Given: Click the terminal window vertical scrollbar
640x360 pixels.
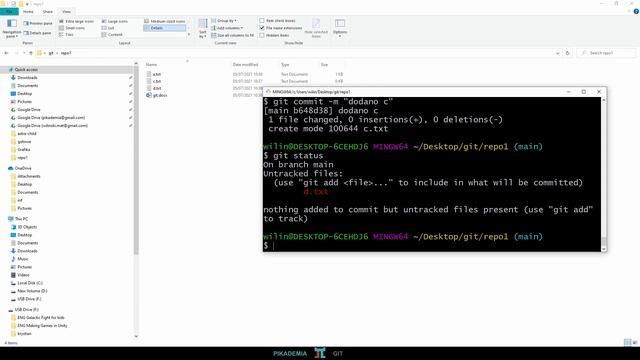Looking at the screenshot, I should 604,174.
